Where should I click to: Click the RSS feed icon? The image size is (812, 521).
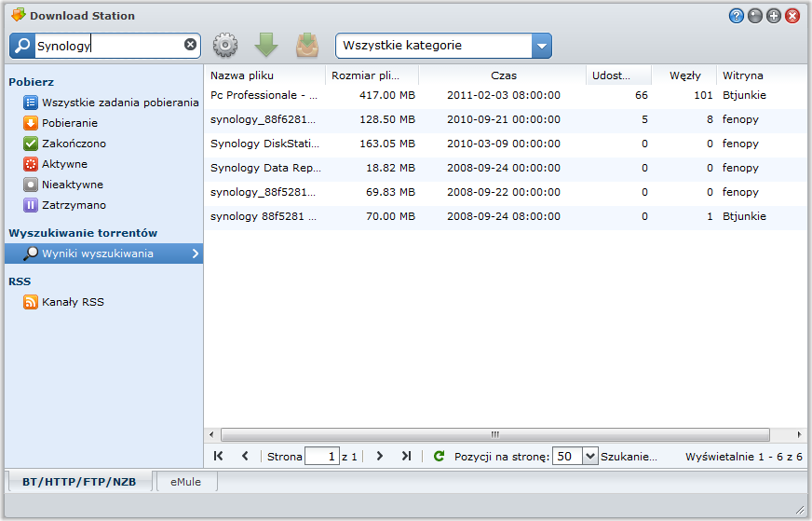(x=31, y=302)
